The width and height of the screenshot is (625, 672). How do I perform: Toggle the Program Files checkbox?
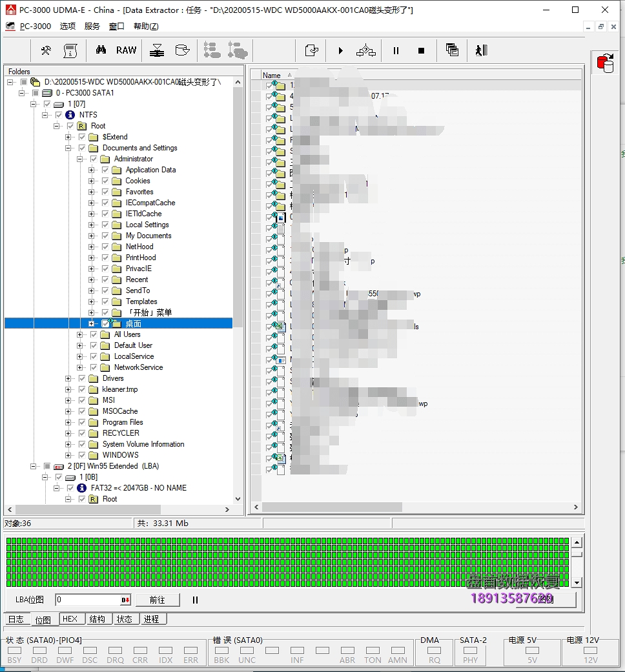82,422
